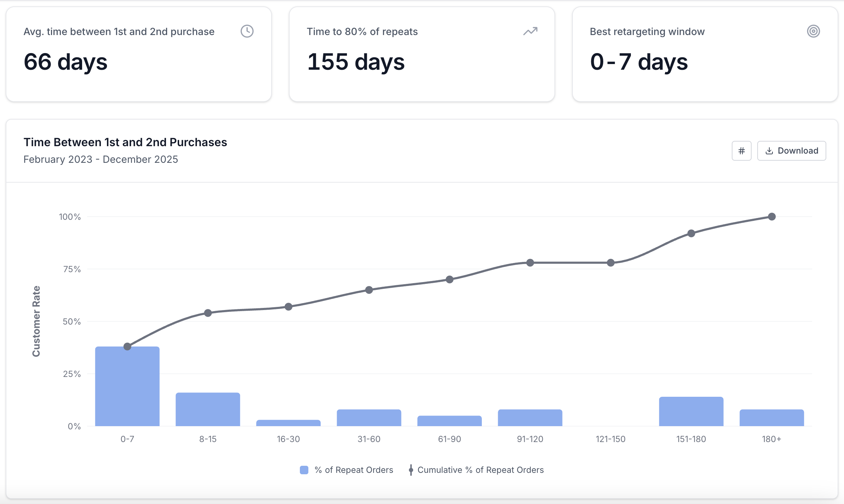
Task: Click the blue Repeat Orders legend swatch
Action: pos(304,470)
